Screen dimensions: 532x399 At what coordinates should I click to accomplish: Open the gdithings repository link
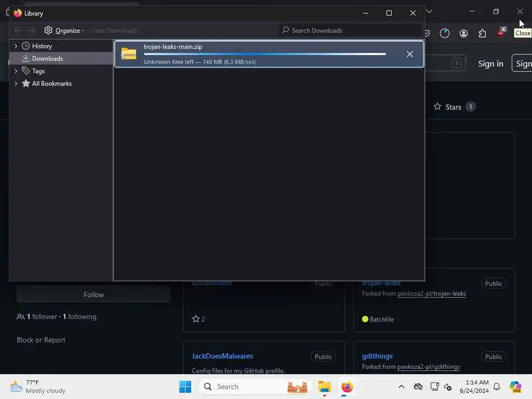pyautogui.click(x=377, y=356)
